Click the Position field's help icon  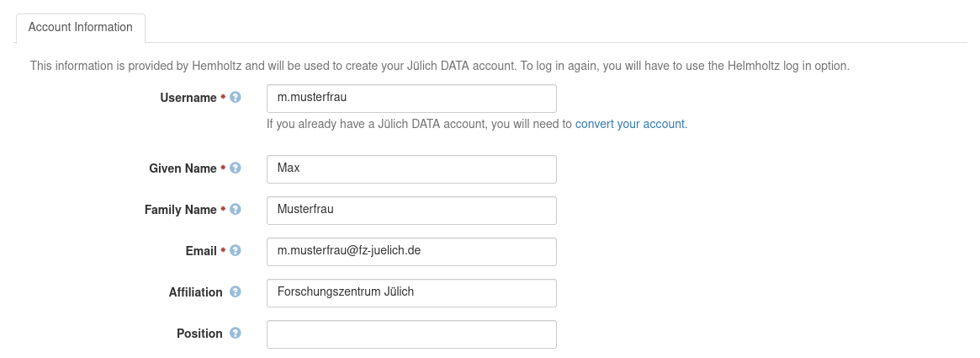pyautogui.click(x=235, y=334)
